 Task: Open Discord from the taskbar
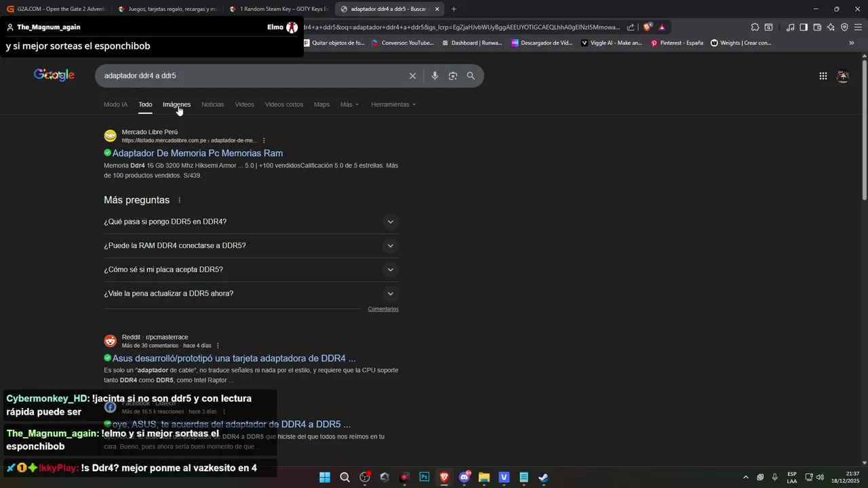tap(465, 477)
